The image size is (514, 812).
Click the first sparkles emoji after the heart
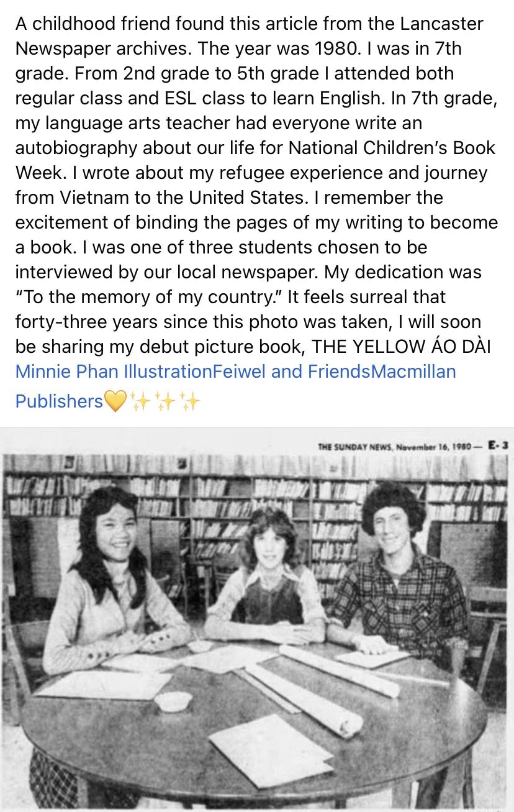point(139,402)
